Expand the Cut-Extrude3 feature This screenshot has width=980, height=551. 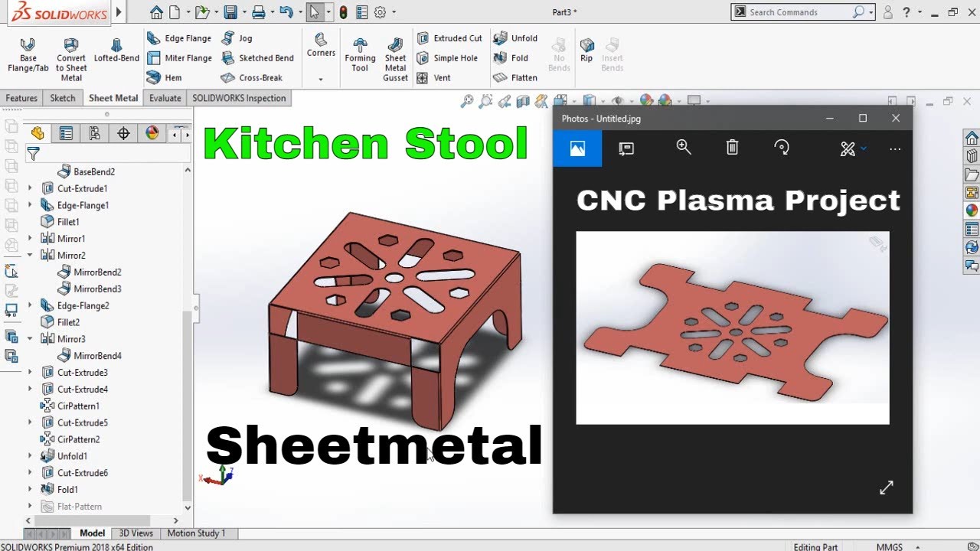(30, 373)
